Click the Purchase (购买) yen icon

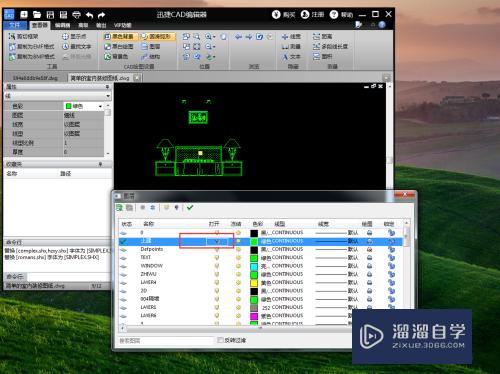[276, 15]
